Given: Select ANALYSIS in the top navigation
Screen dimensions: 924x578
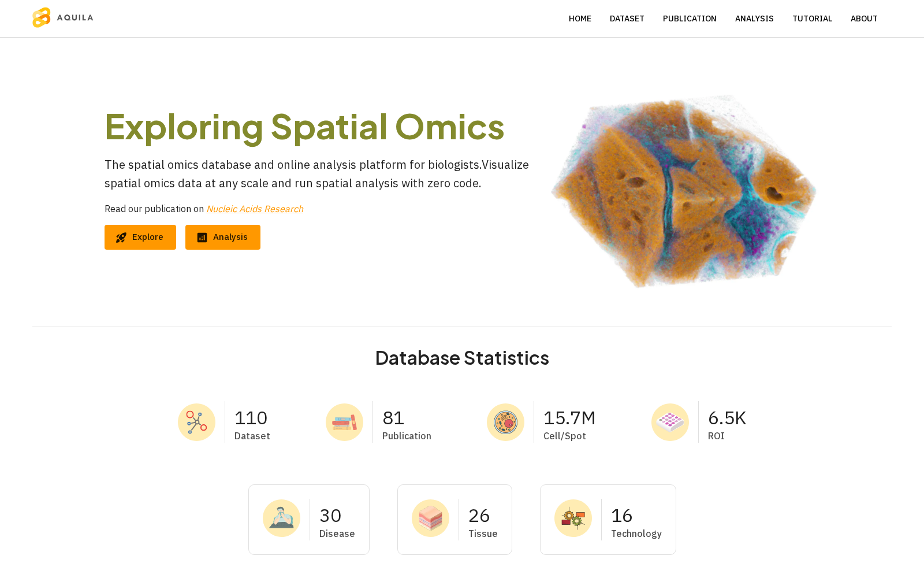Looking at the screenshot, I should (x=754, y=18).
